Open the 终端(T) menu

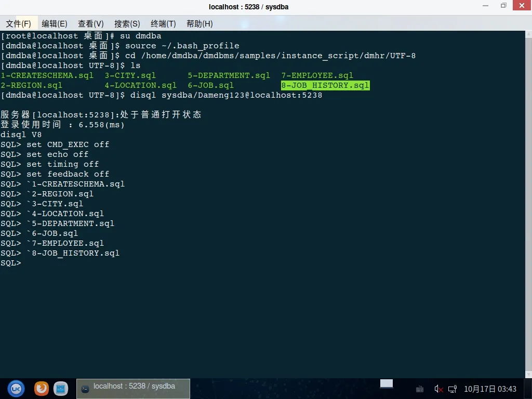[163, 24]
